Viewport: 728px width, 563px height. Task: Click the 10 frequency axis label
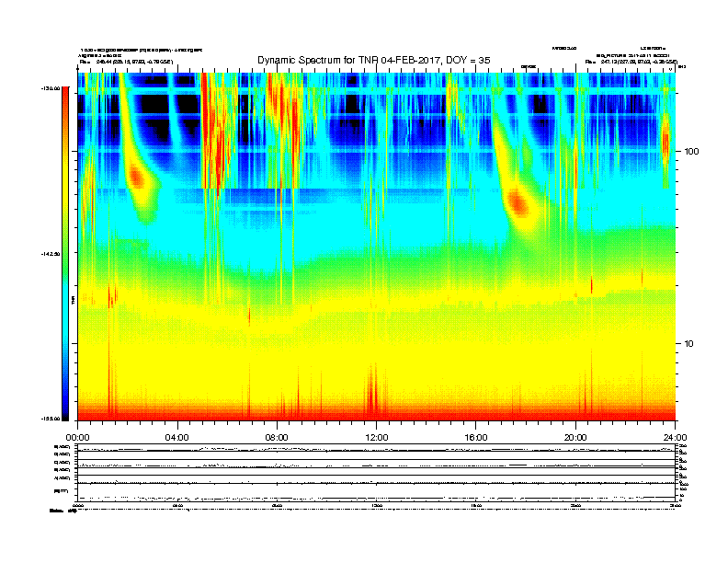coord(689,344)
